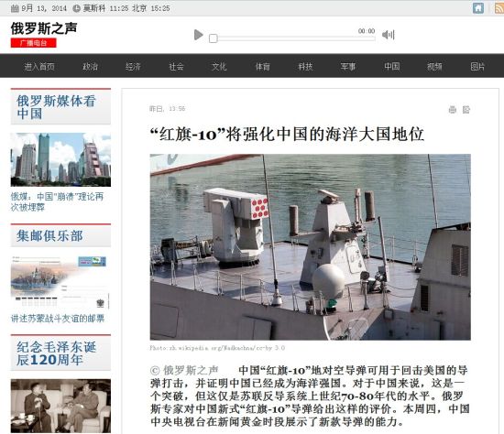Click the 昨日, 13:56 timestamp

coord(168,109)
